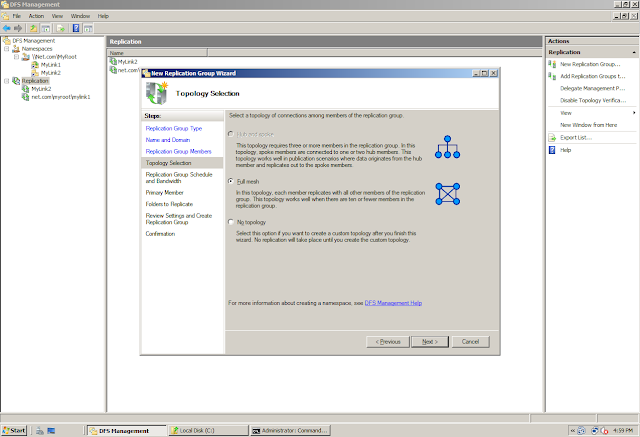
Task: Click Folders to Replicate step text
Action: 169,204
